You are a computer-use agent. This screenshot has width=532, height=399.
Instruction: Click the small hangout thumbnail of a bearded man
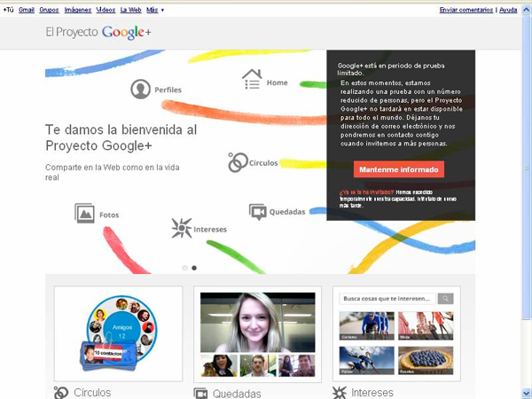(258, 365)
